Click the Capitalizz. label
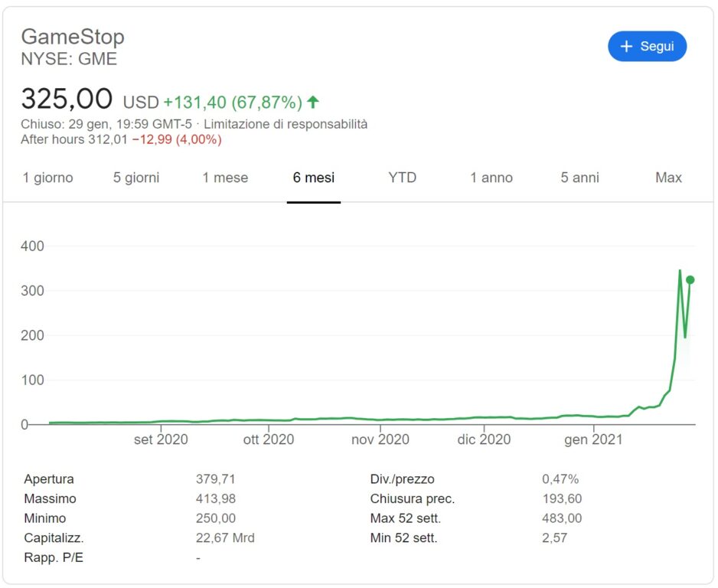 54,538
